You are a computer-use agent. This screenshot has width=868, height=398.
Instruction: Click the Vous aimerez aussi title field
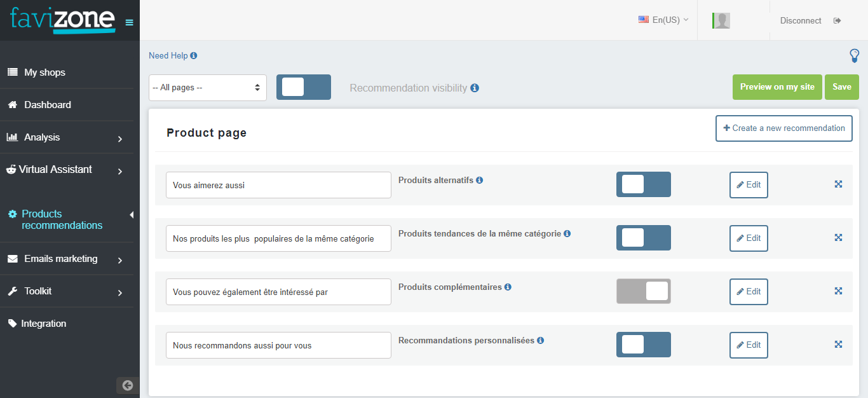(278, 185)
